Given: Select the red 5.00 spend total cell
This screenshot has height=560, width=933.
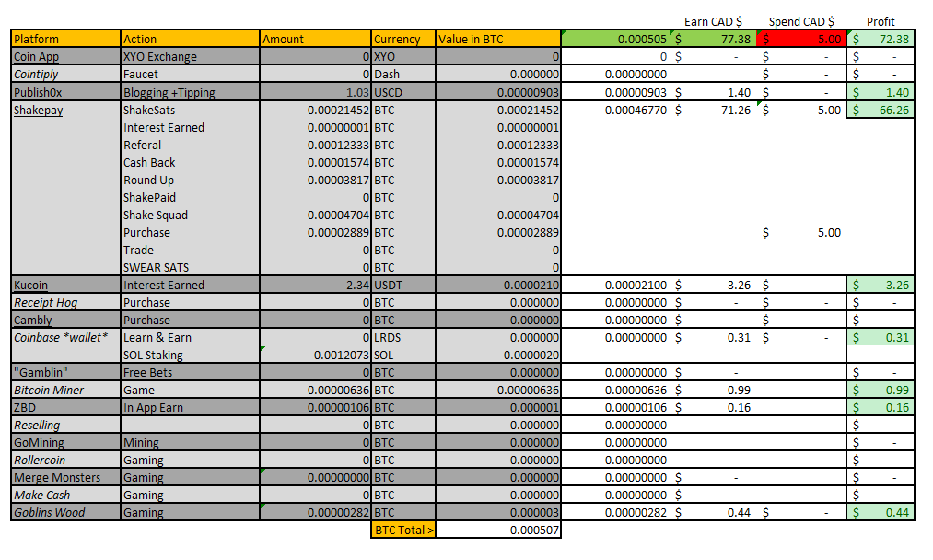Looking at the screenshot, I should pos(801,39).
